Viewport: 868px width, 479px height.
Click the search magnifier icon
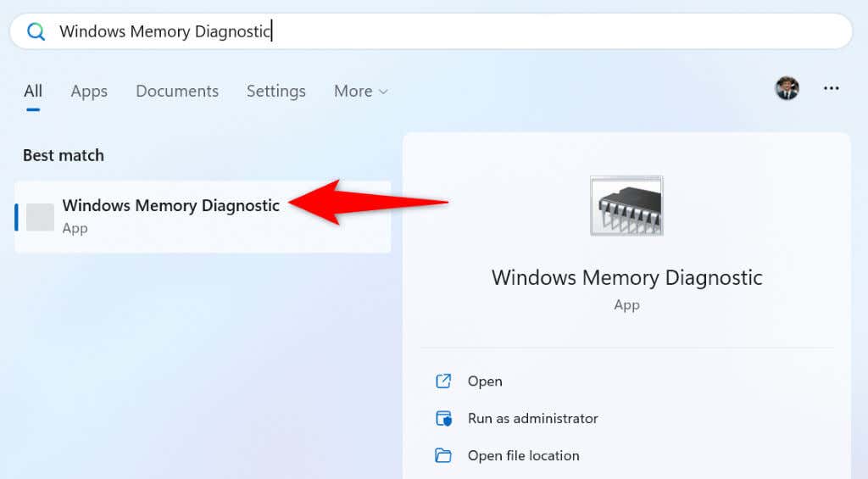click(x=36, y=31)
